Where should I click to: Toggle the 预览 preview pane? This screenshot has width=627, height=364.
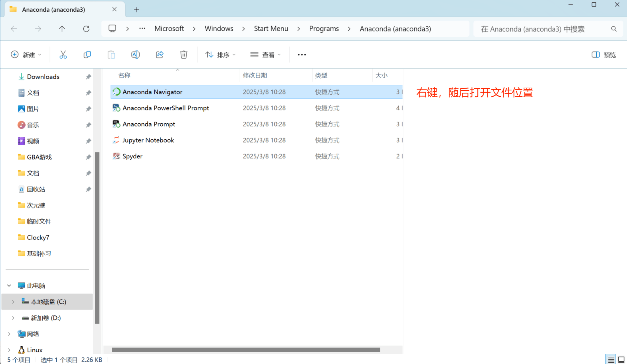[604, 55]
